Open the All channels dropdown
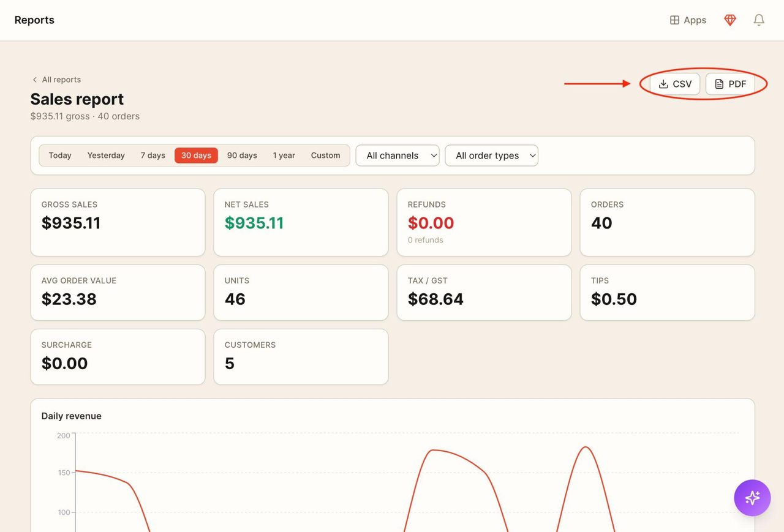This screenshot has width=784, height=532. [x=398, y=155]
